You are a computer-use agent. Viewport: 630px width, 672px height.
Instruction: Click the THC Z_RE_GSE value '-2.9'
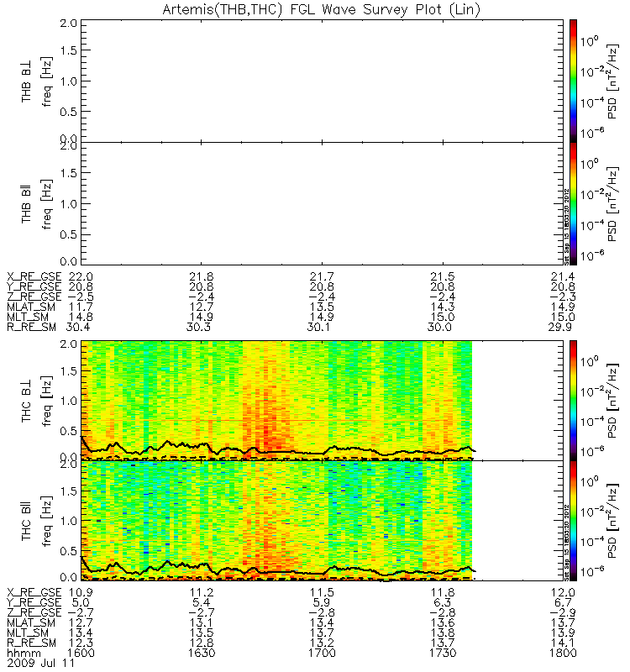coord(563,613)
